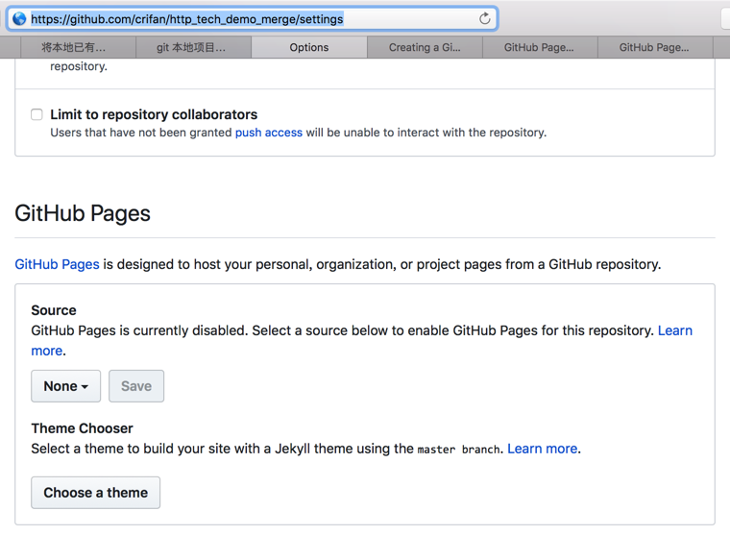This screenshot has width=730, height=560.
Task: Click the Choose a theme button
Action: click(x=95, y=493)
